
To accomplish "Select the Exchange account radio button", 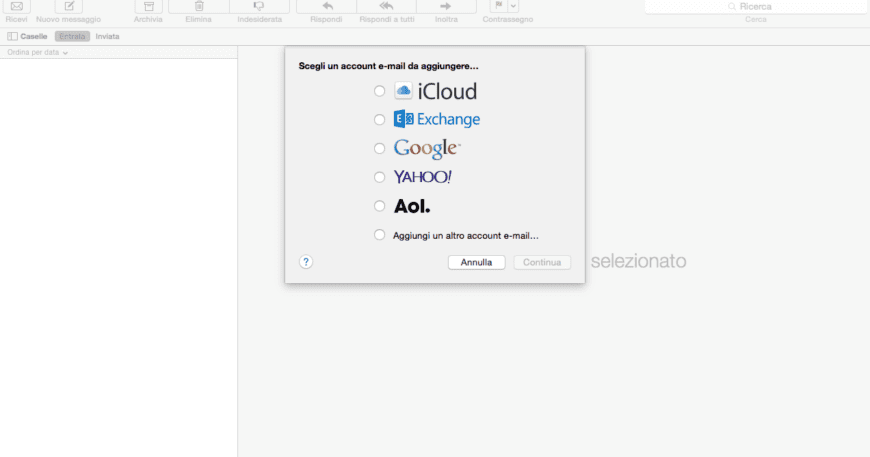I will tap(380, 120).
